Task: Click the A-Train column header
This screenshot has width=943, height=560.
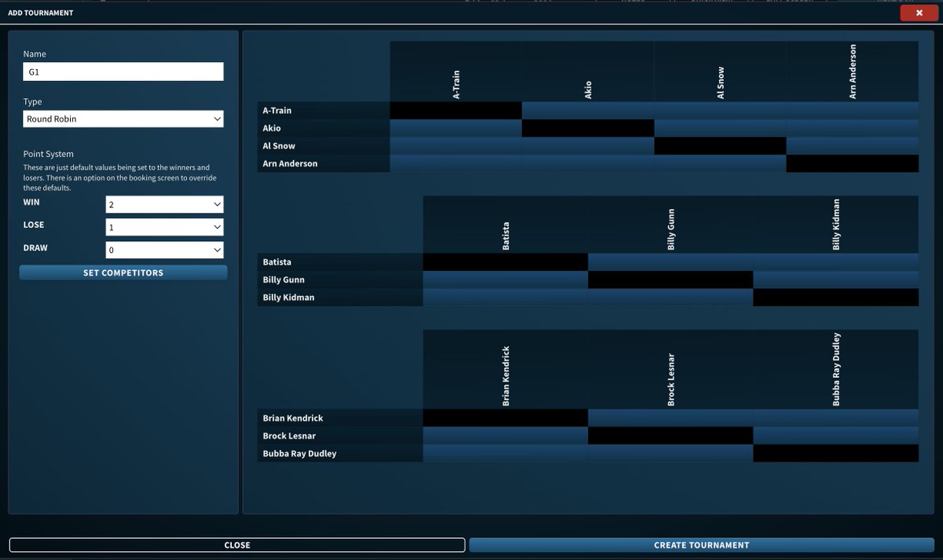Action: click(456, 71)
